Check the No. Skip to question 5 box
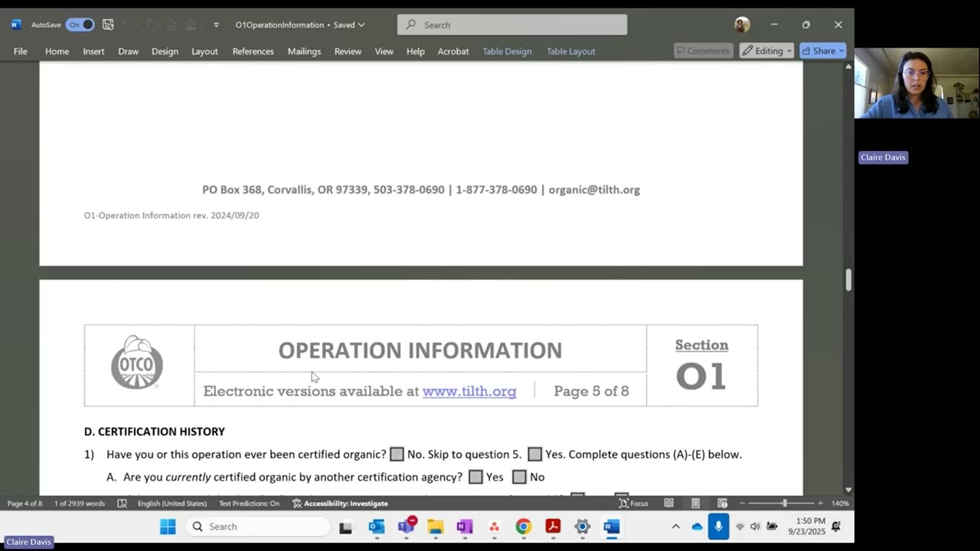Viewport: 980px width, 551px height. (x=397, y=455)
